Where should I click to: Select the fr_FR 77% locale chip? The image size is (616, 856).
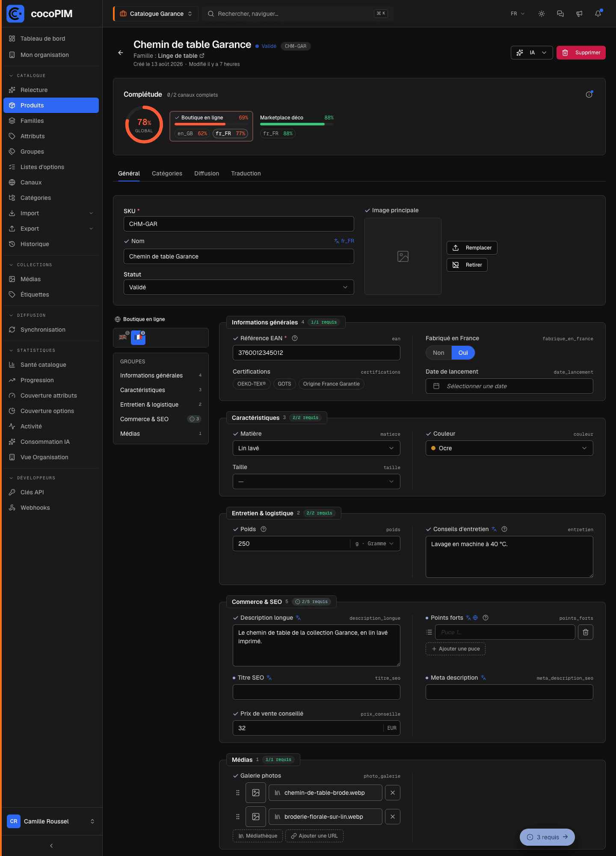click(x=231, y=134)
